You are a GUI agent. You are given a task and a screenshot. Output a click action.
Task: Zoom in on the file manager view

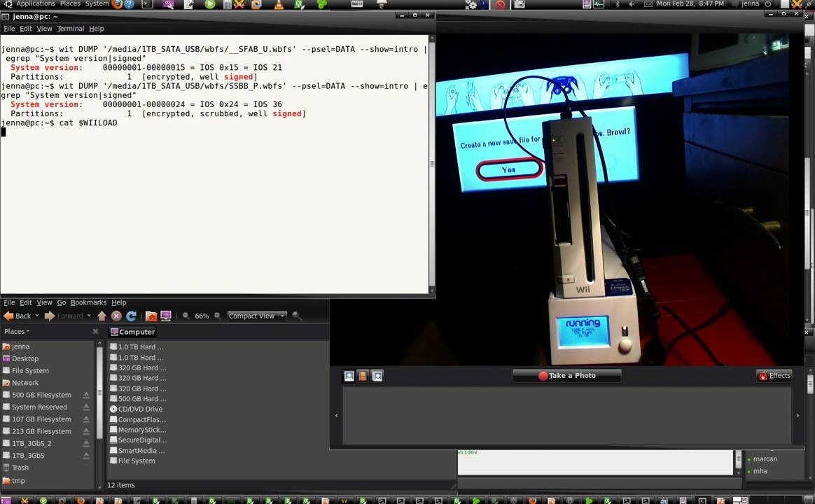tap(217, 316)
